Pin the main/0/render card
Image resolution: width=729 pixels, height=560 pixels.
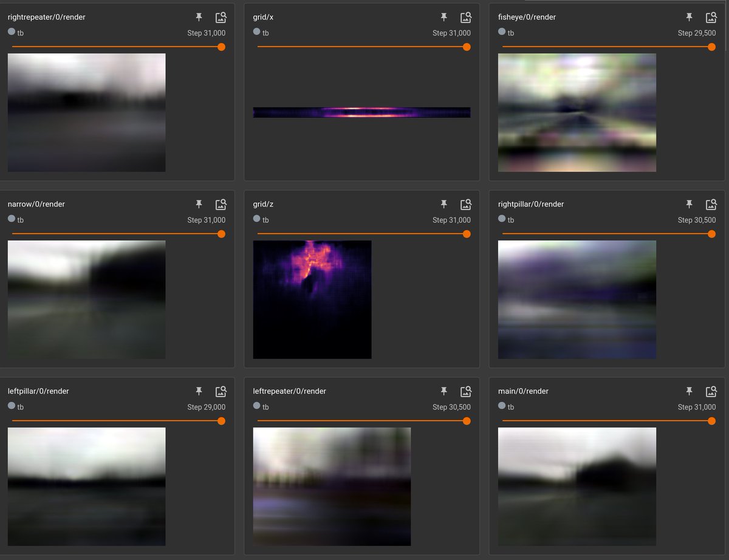tap(689, 392)
